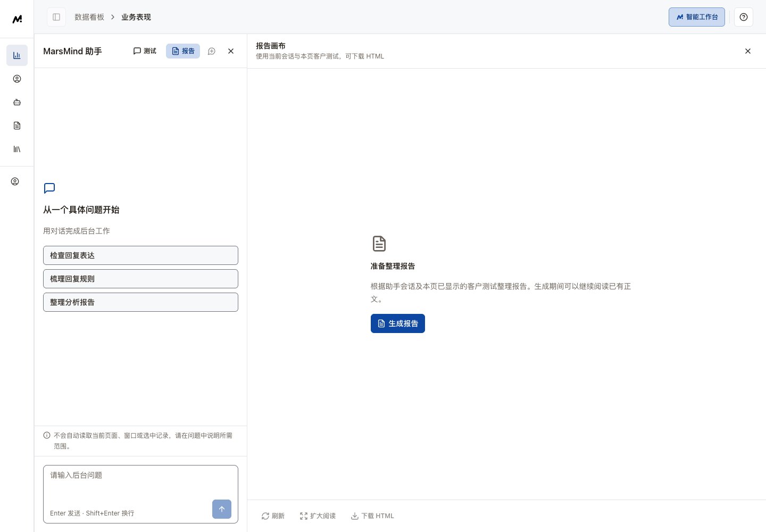Close the MarsMind 助手 panel
The height and width of the screenshot is (532, 766).
pos(231,51)
